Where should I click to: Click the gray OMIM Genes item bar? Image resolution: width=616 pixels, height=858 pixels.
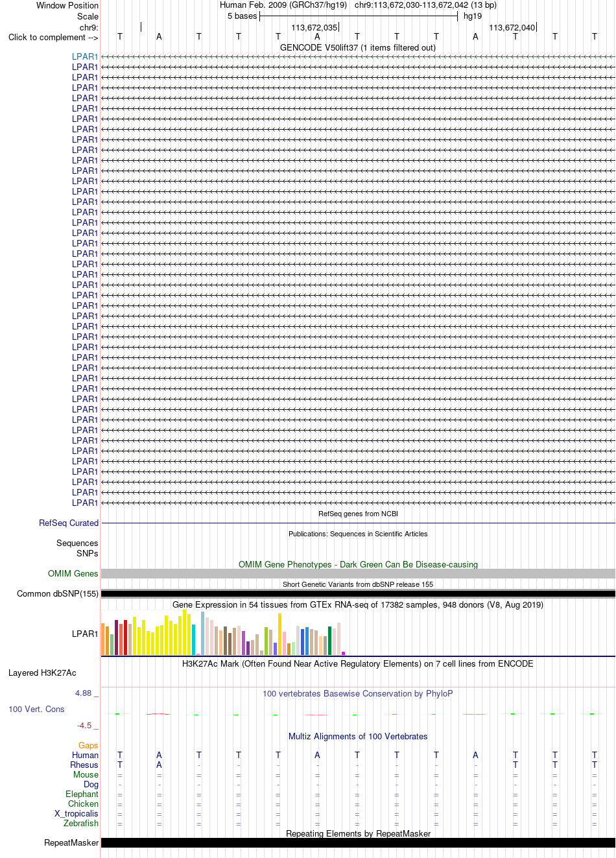pyautogui.click(x=358, y=573)
